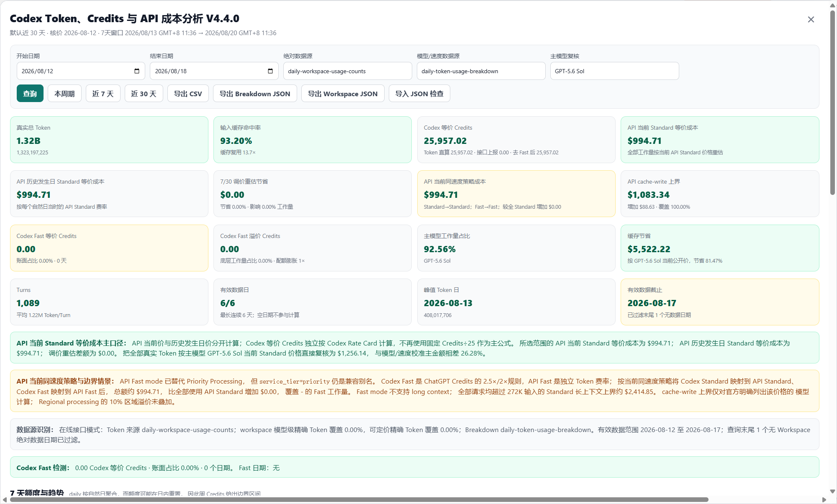
Task: Click 导出 Breakdown JSON button
Action: tap(255, 94)
